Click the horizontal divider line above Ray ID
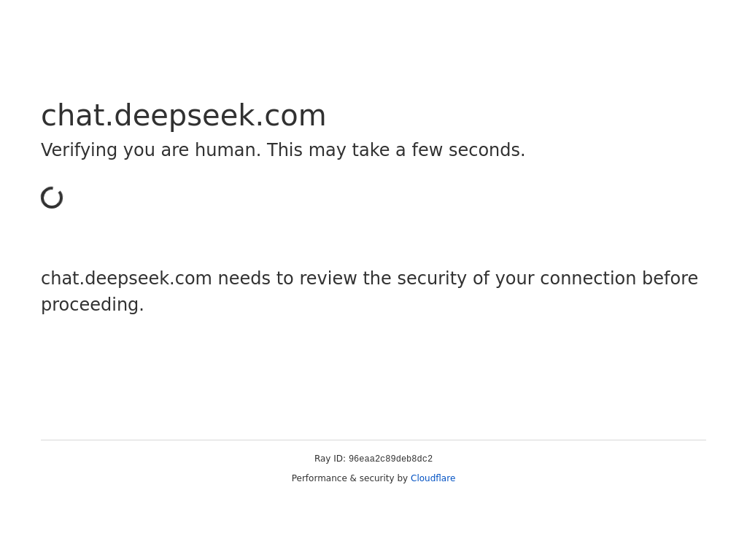The image size is (747, 560). tap(373, 440)
